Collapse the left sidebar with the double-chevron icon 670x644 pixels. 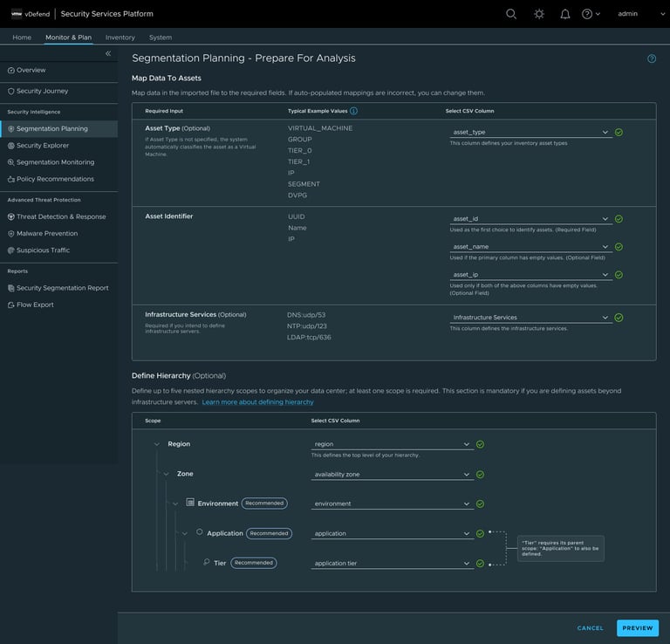coord(108,54)
